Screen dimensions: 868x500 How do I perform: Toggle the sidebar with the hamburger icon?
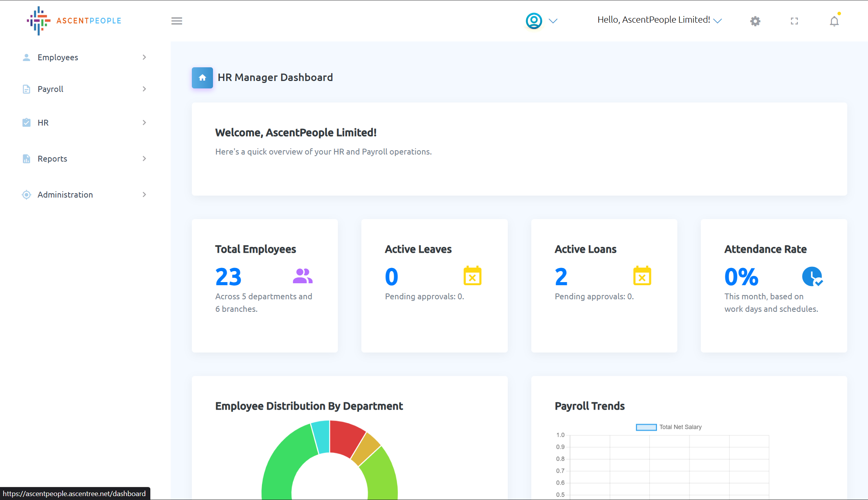(177, 21)
